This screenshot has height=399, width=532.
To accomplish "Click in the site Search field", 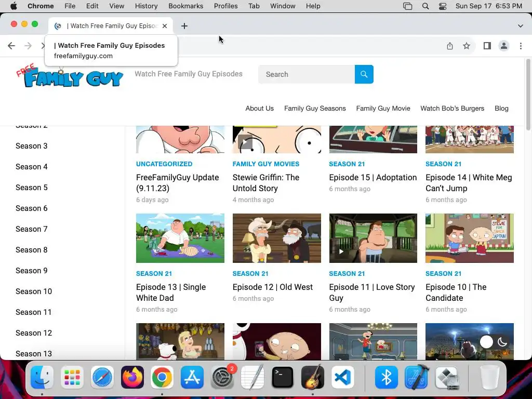I will point(307,74).
